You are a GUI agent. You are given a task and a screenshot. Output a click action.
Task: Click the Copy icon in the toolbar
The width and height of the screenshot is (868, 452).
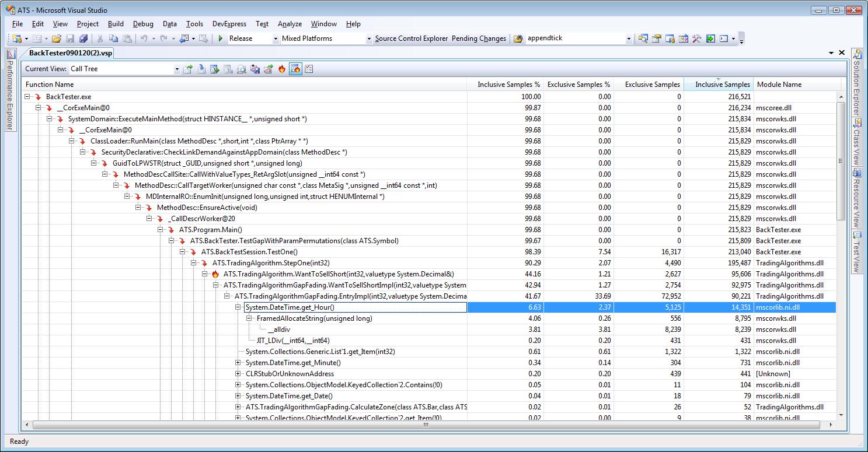pos(113,38)
